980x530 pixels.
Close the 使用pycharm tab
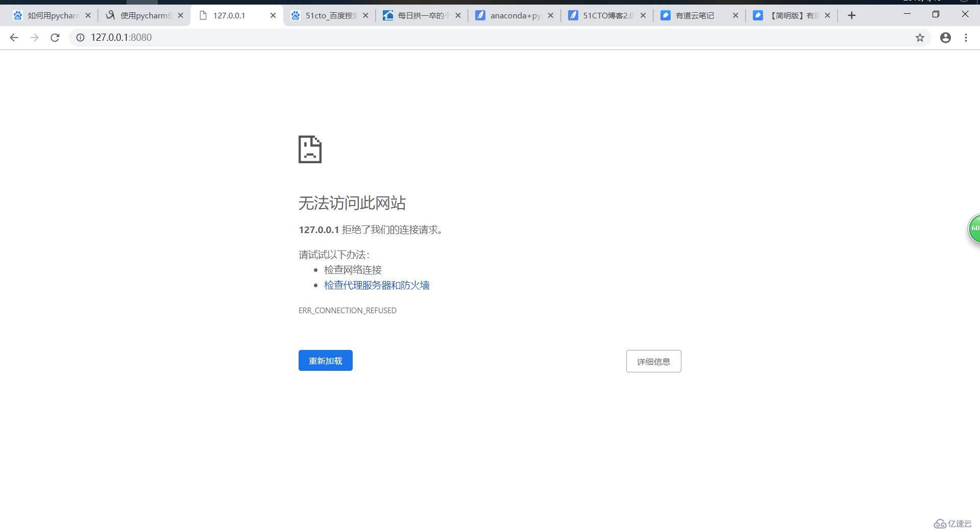pos(180,15)
